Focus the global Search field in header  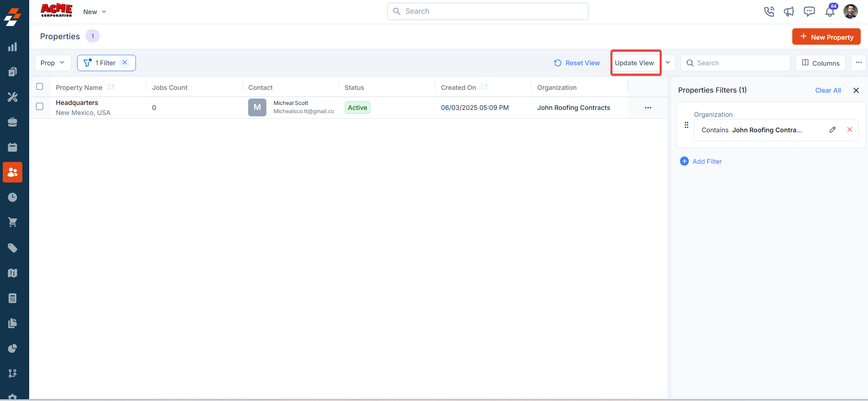click(x=488, y=11)
